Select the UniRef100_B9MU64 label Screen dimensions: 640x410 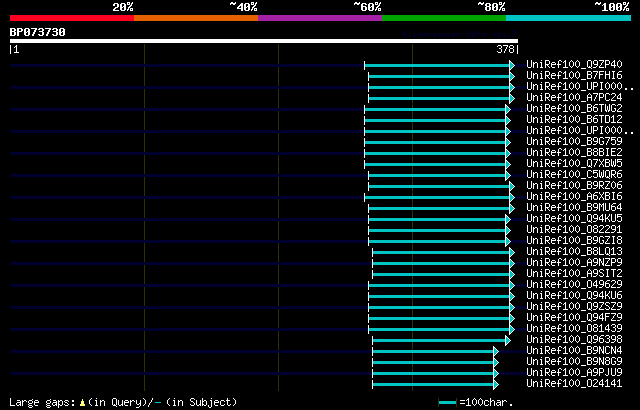574,208
